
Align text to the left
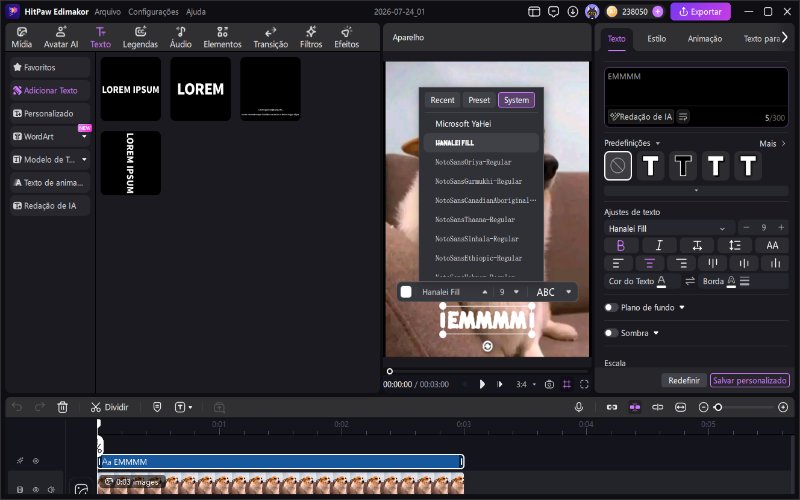click(x=618, y=263)
